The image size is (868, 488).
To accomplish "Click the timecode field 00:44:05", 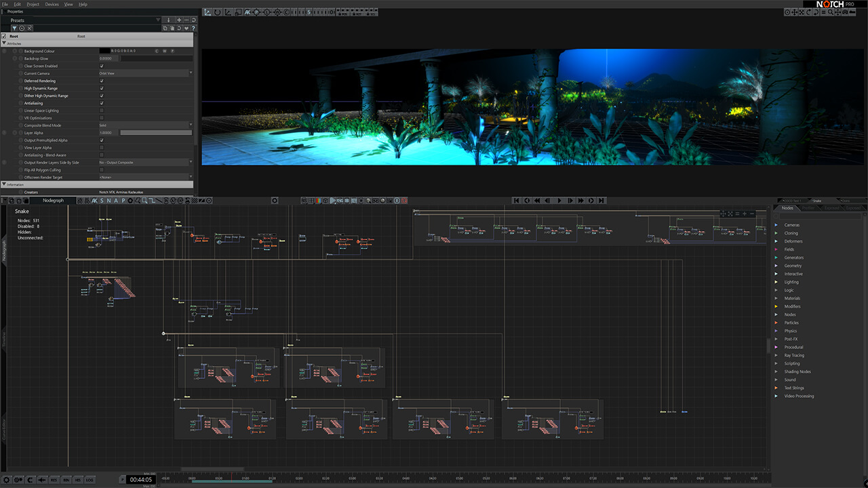I will coord(141,480).
